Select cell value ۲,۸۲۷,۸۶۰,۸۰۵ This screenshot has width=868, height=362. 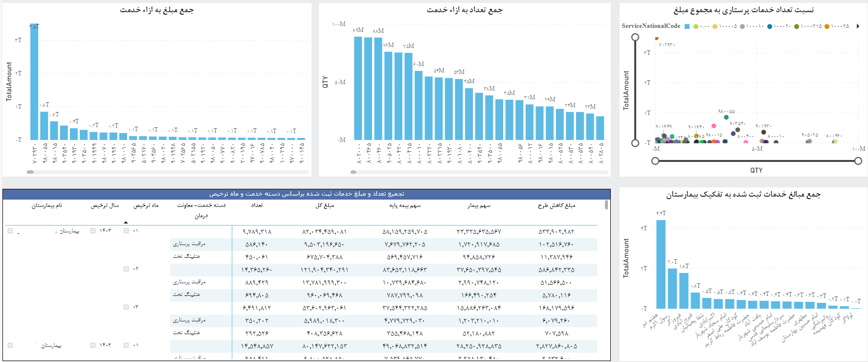556,346
